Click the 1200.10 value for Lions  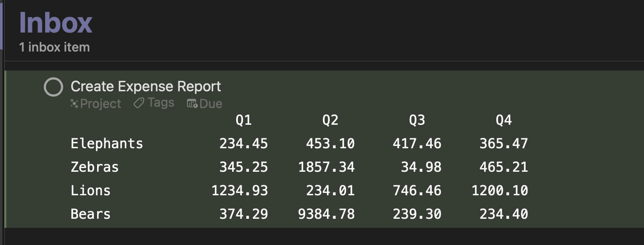coord(500,191)
